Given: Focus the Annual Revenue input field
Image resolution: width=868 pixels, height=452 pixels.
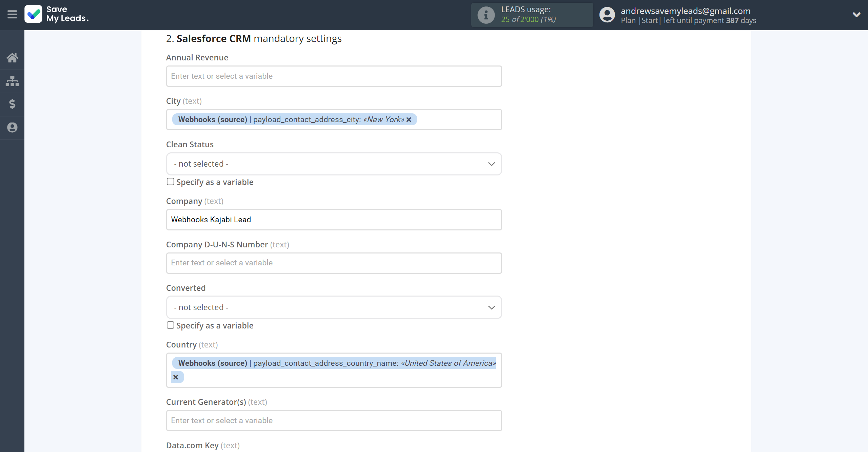Looking at the screenshot, I should coord(334,76).
